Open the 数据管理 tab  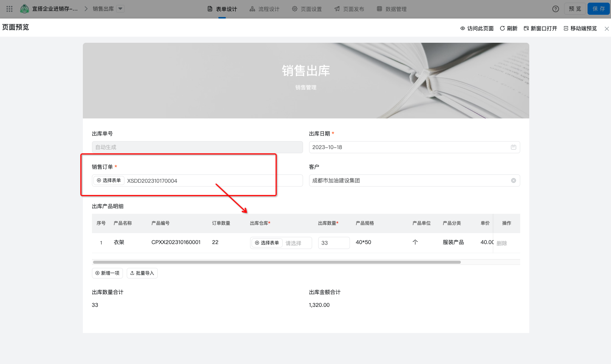click(392, 9)
